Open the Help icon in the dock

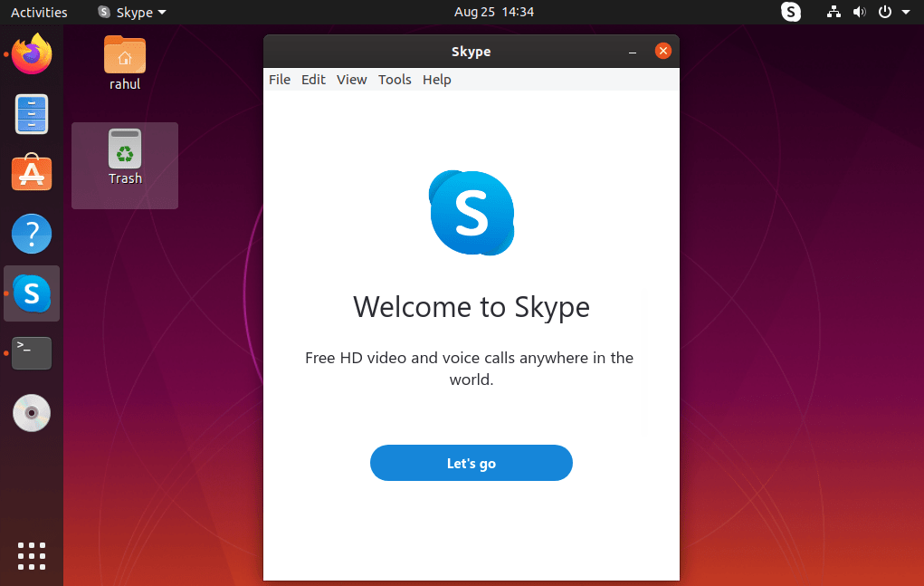[x=32, y=234]
